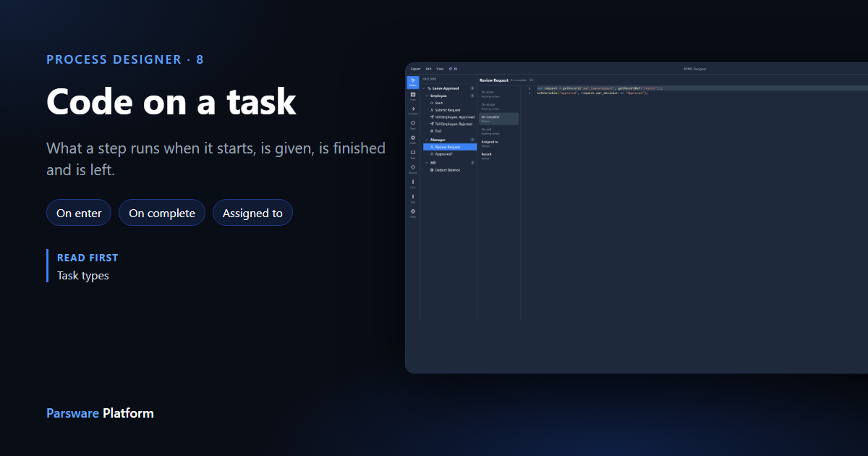The height and width of the screenshot is (456, 868).
Task: Open On complete hook in designer list
Action: point(499,119)
